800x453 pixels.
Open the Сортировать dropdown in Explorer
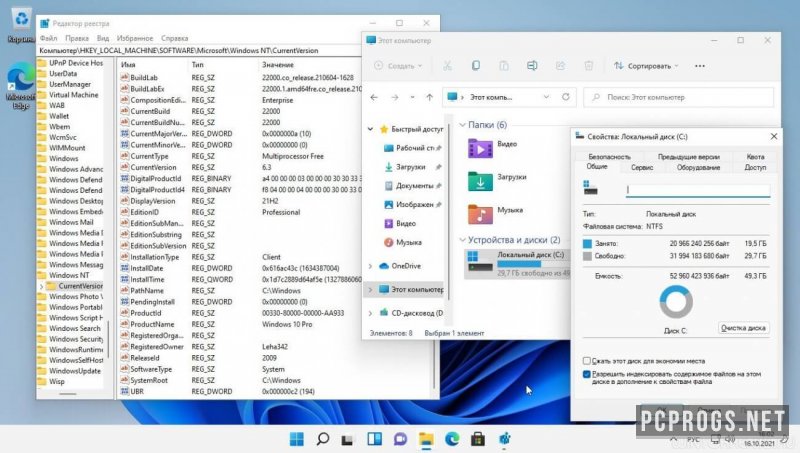(646, 66)
